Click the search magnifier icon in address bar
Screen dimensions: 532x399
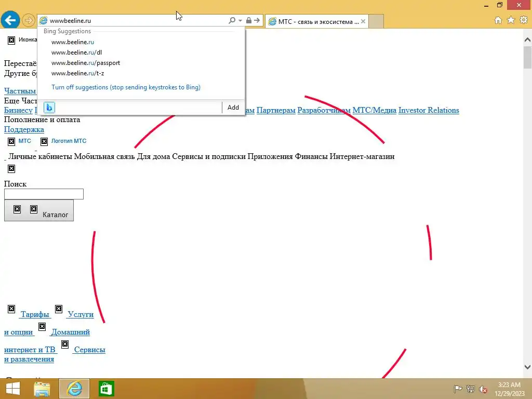coord(232,20)
